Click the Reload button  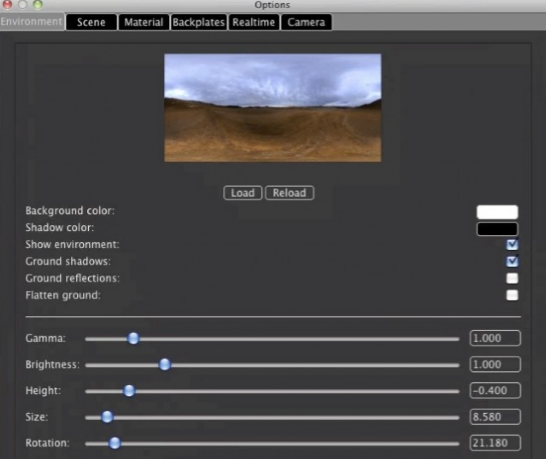289,193
